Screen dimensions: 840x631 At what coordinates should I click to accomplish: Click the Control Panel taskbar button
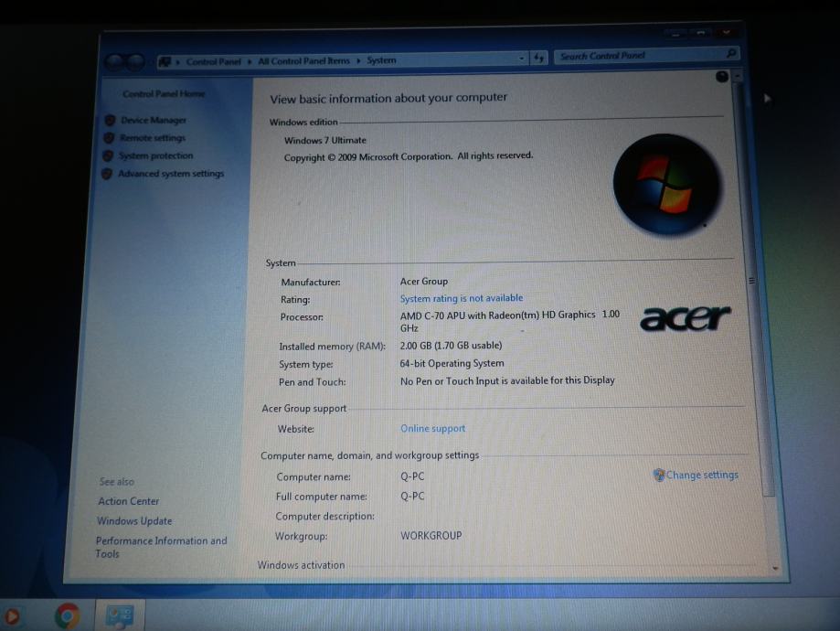120,615
